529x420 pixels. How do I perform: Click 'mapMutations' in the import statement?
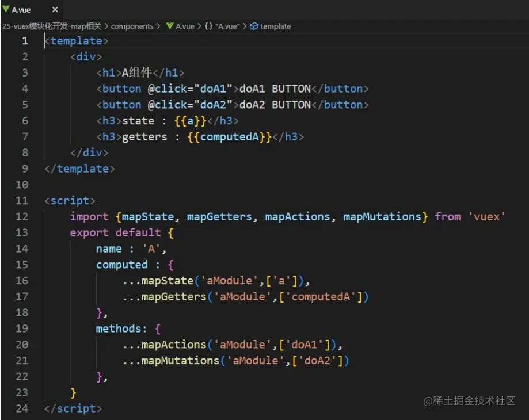pos(382,216)
